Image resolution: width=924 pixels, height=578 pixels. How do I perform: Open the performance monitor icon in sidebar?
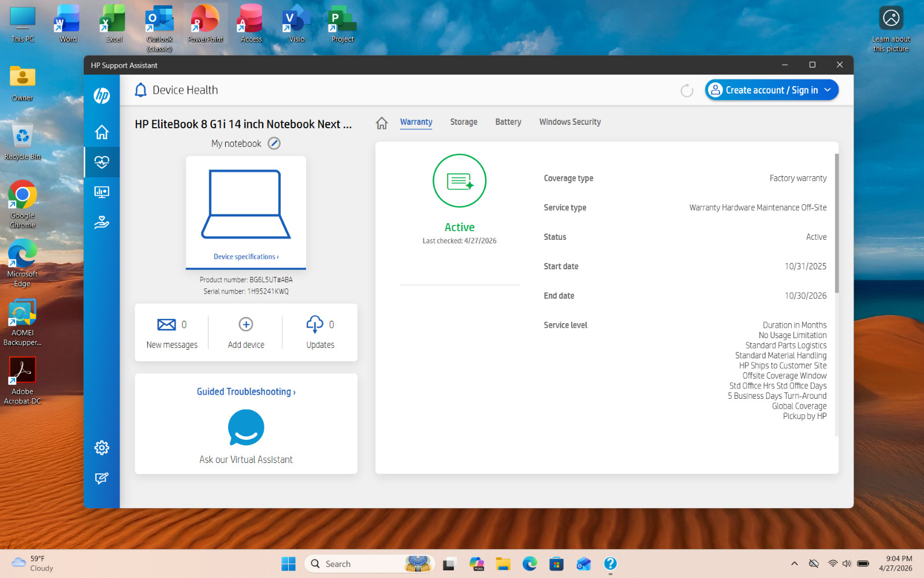coord(102,192)
